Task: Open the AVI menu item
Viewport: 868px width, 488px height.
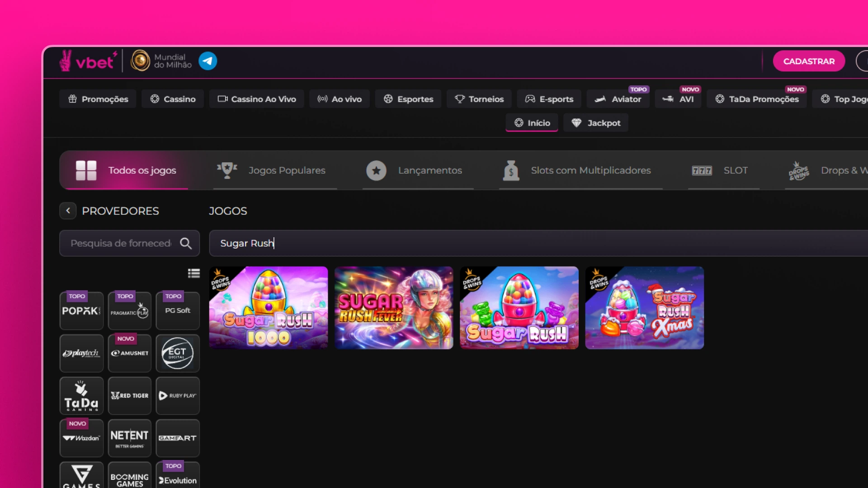Action: [678, 99]
